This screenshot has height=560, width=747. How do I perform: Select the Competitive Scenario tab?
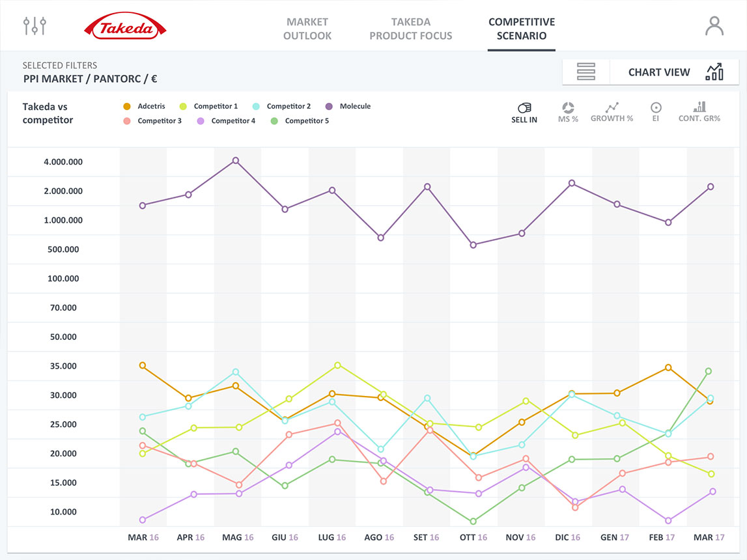coord(522,29)
